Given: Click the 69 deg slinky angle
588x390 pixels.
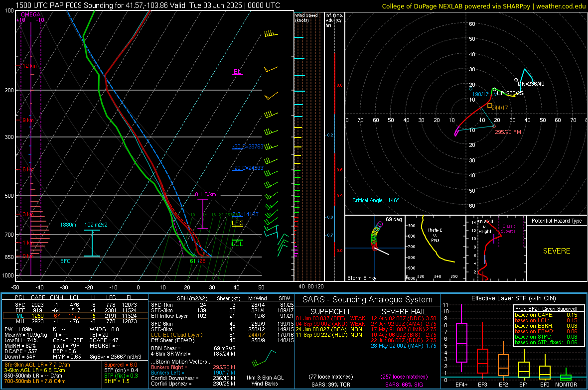Looking at the screenshot, I should (393, 219).
